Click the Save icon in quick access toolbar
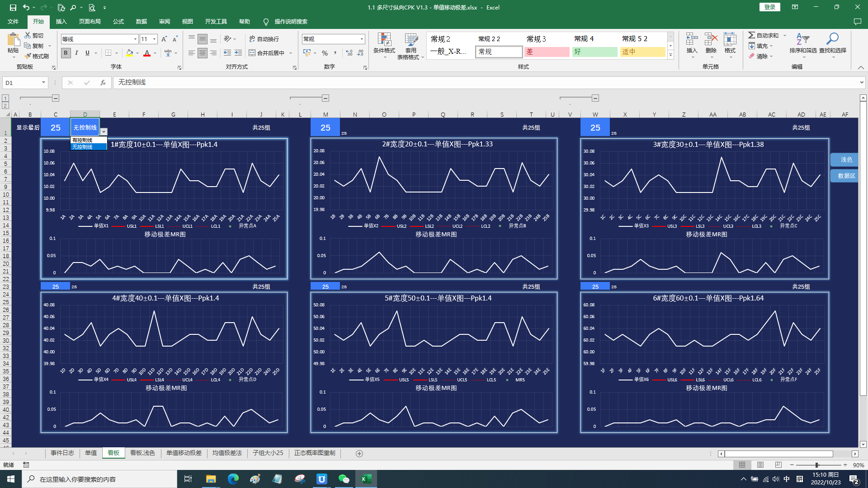868x488 pixels. point(13,7)
